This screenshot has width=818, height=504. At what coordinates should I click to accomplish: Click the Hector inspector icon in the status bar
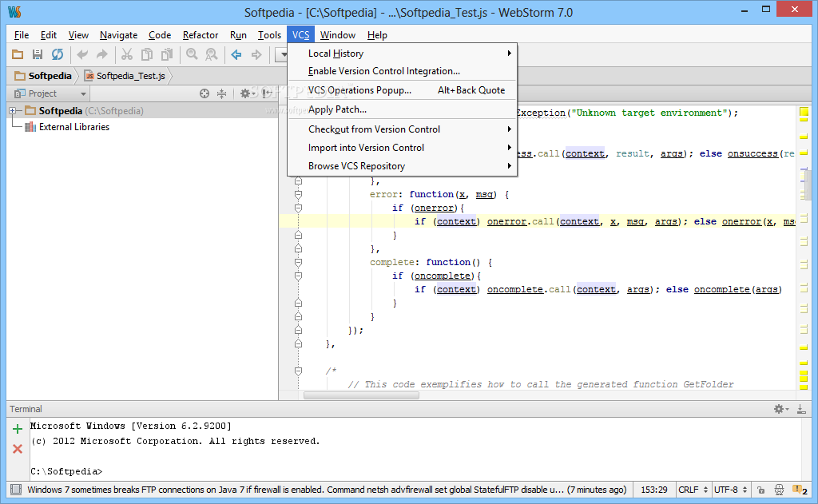[x=779, y=490]
